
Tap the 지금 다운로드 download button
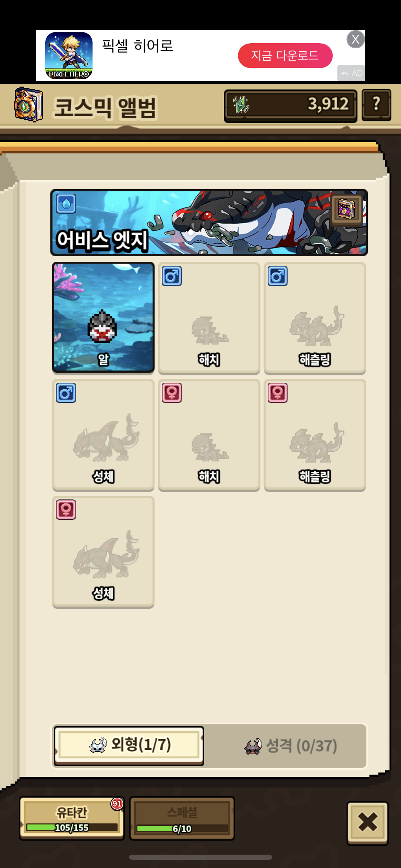point(285,56)
